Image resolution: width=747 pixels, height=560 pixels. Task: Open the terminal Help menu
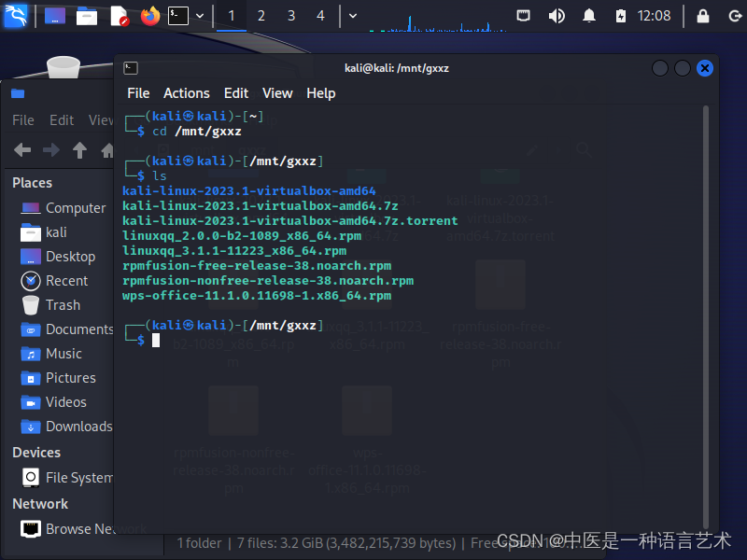tap(320, 93)
